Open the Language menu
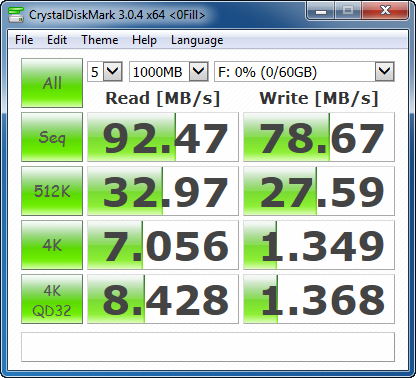 (x=197, y=40)
